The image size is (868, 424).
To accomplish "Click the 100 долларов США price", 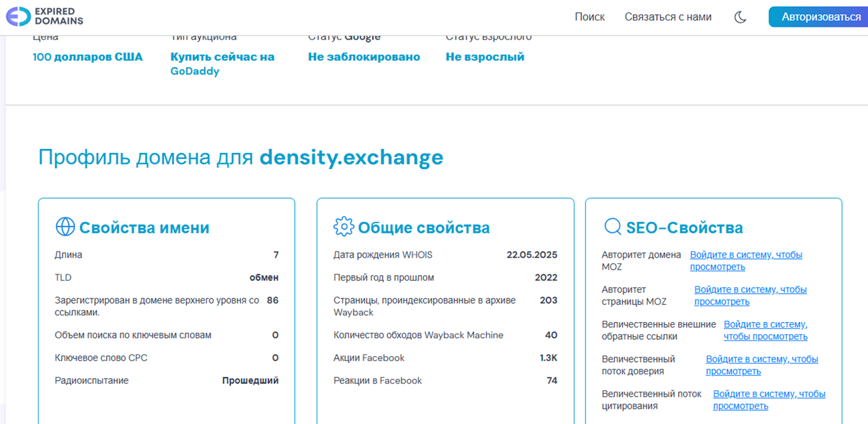I will pyautogui.click(x=87, y=57).
